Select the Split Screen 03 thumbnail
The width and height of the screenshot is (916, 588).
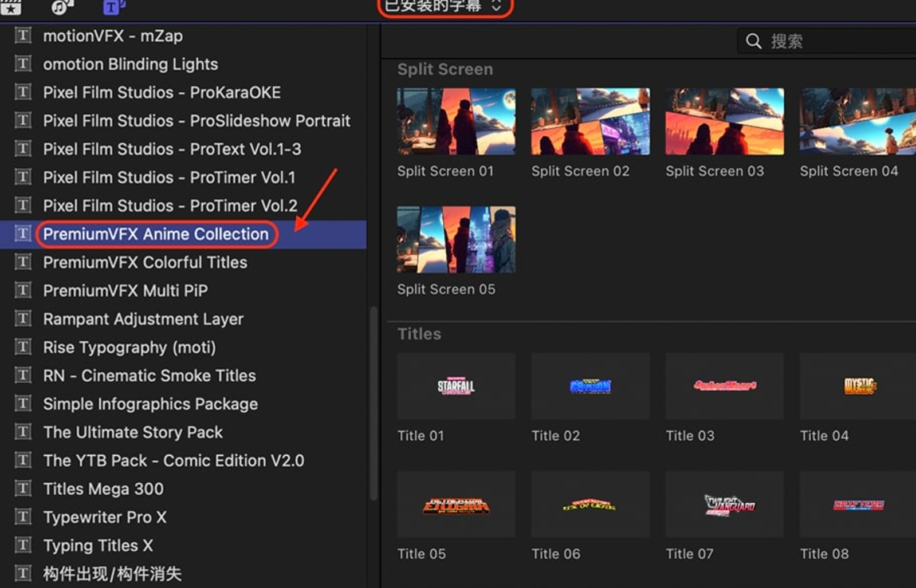724,121
